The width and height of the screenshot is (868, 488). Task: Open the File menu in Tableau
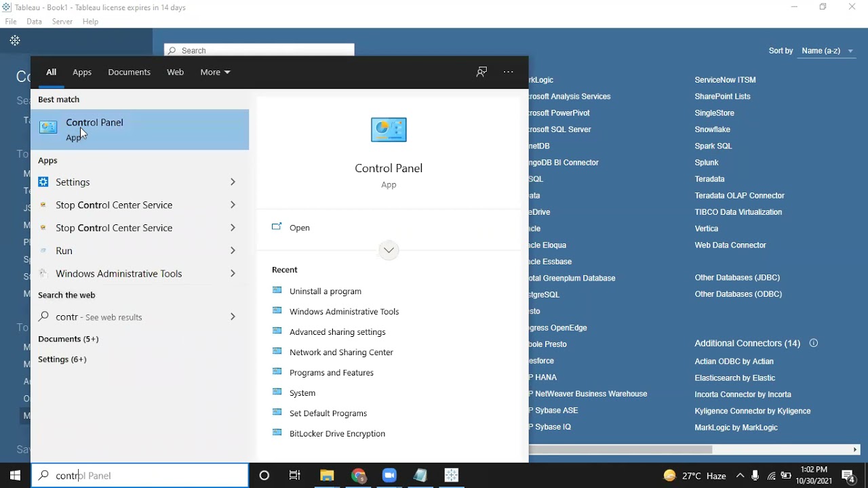(11, 22)
